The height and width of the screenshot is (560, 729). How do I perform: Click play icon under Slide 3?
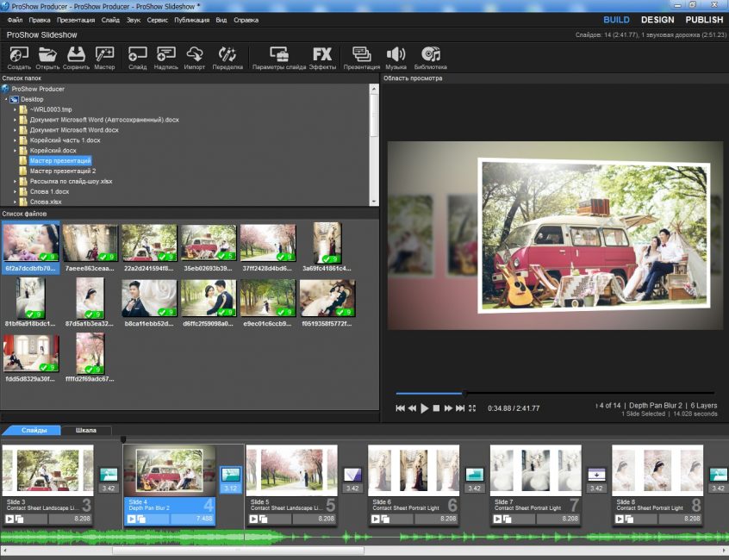pyautogui.click(x=9, y=520)
